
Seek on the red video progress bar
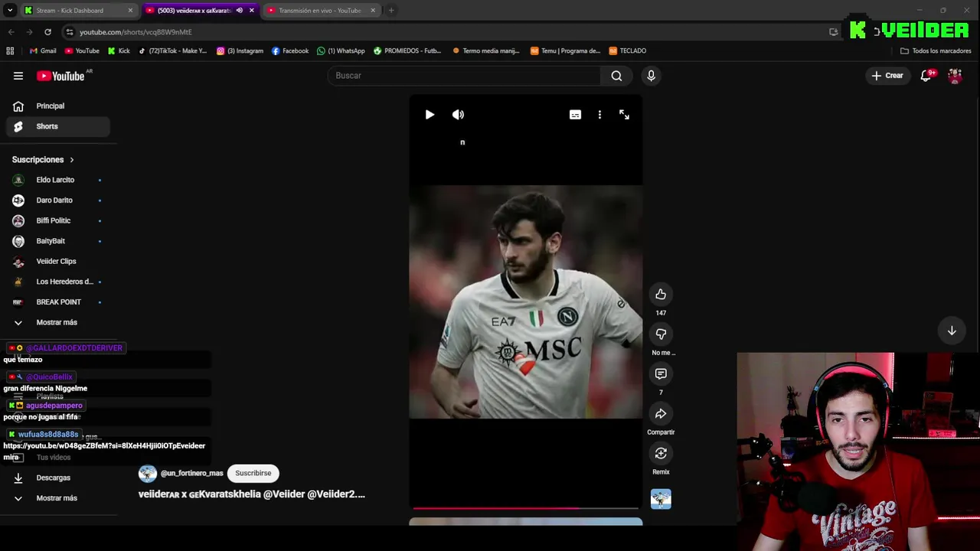525,507
